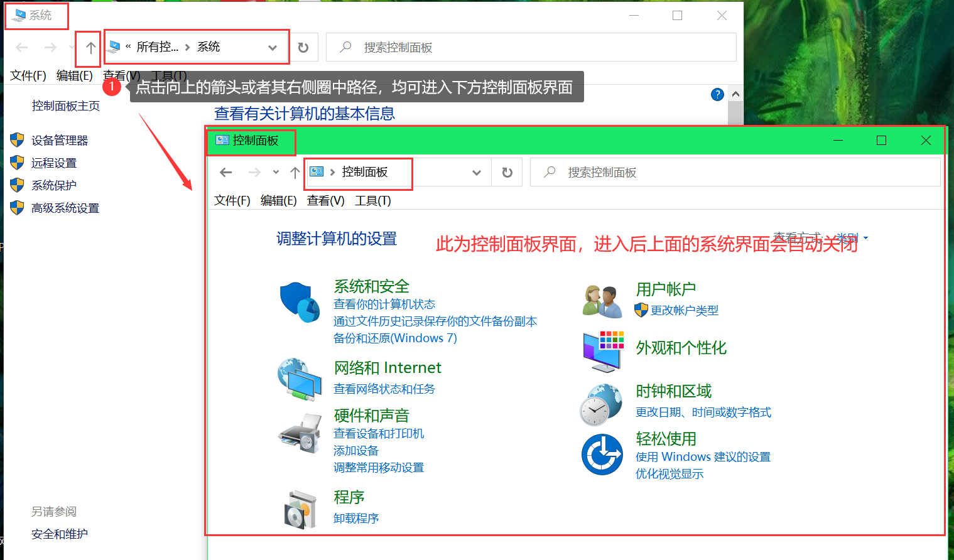The width and height of the screenshot is (954, 560).
Task: Open recent locations dropdown in Control Panel
Action: tap(276, 172)
